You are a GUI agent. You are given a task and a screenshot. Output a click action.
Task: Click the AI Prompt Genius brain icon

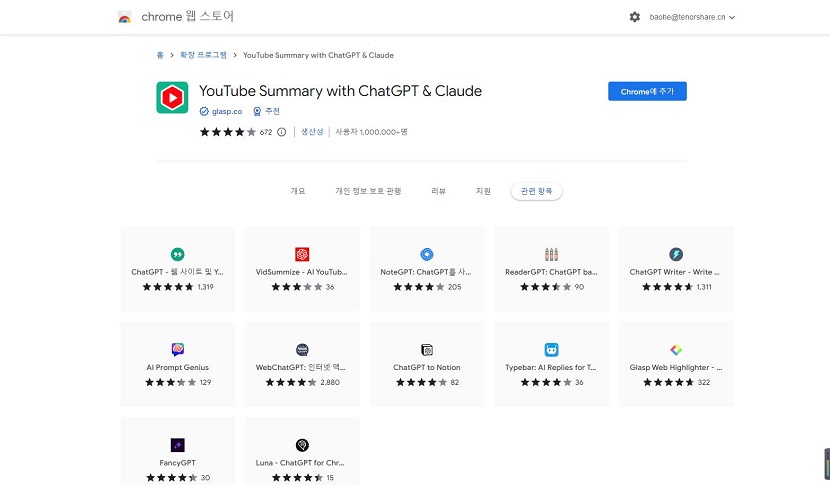(178, 349)
